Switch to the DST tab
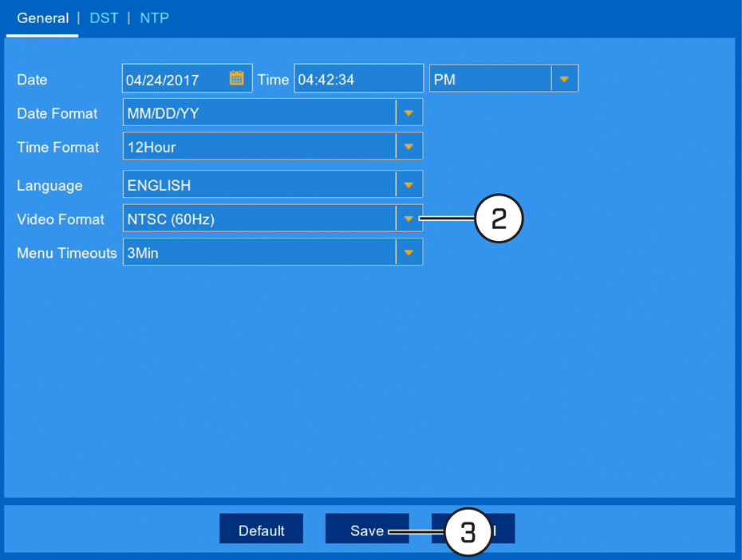 (x=104, y=18)
